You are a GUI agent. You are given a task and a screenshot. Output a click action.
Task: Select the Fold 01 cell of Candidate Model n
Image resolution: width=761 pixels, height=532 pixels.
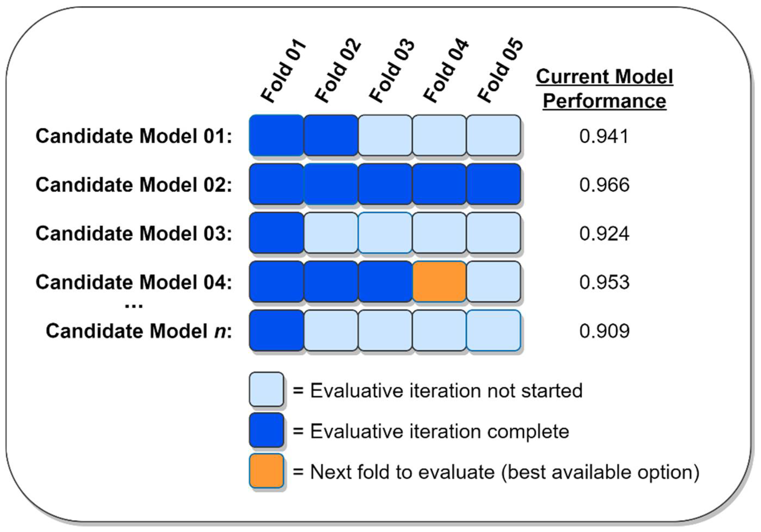(x=276, y=330)
